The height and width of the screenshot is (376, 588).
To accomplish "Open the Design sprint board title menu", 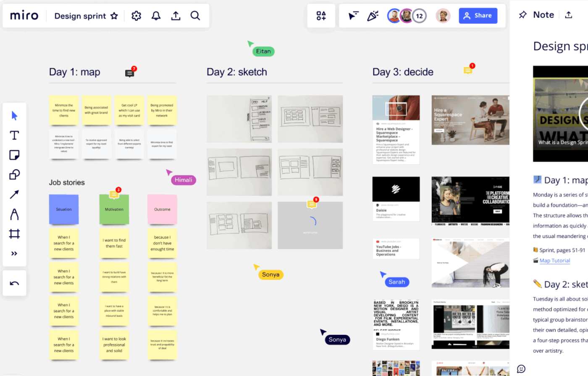I will pyautogui.click(x=79, y=16).
